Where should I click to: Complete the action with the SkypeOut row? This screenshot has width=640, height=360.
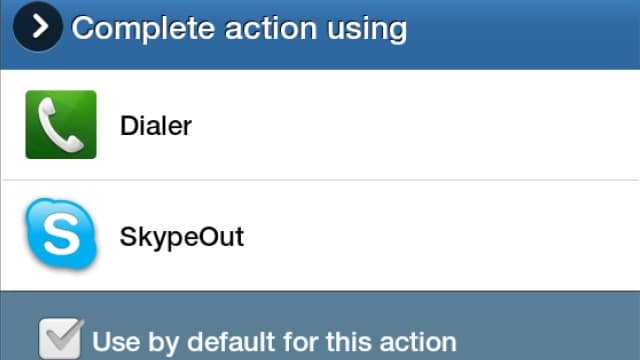[x=320, y=236]
